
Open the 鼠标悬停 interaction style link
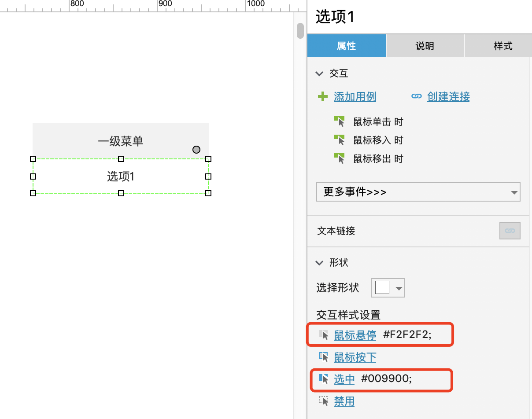pyautogui.click(x=355, y=335)
